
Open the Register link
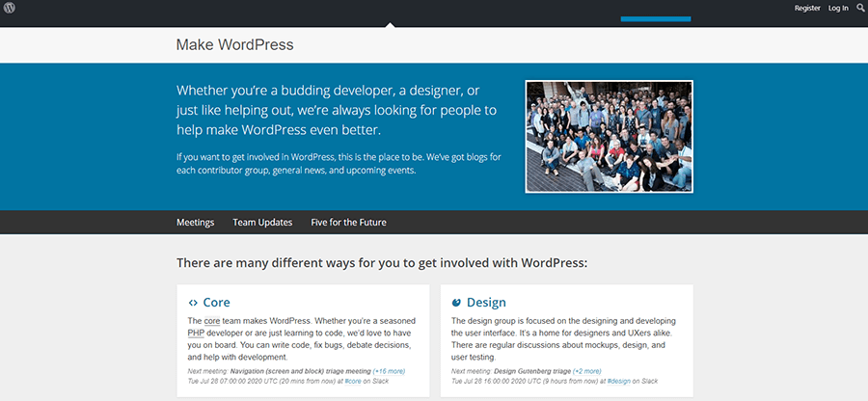[807, 9]
